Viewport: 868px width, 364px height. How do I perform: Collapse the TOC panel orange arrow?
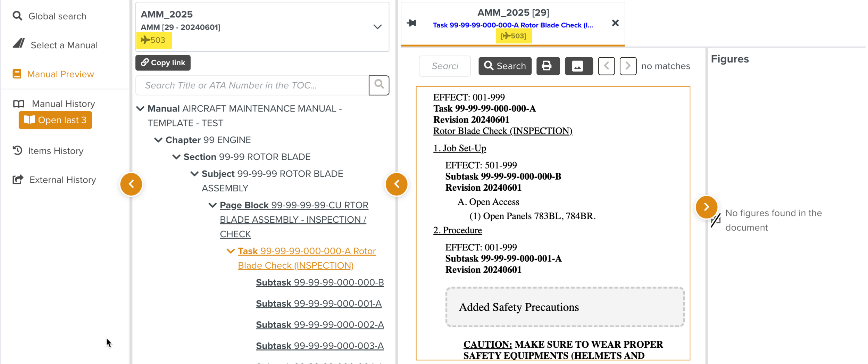397,184
